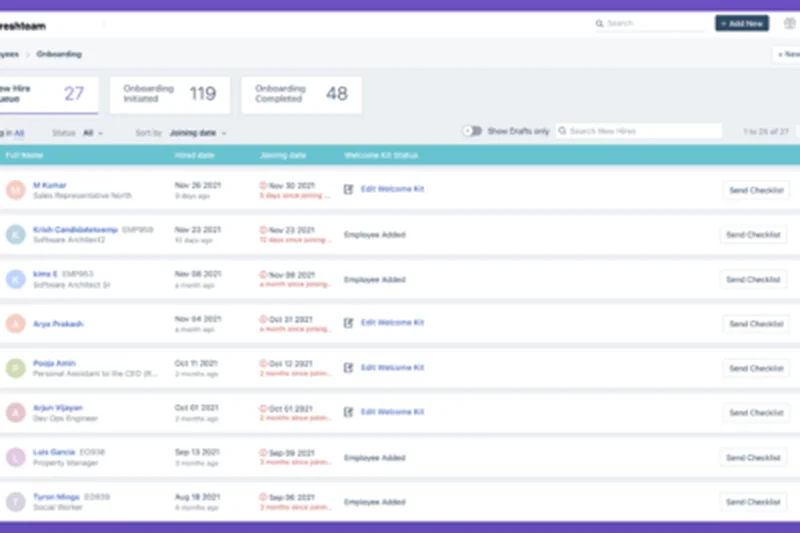Viewport: 800px width, 533px height.
Task: Click Krish Candidatetemp's avatar icon
Action: click(x=16, y=235)
